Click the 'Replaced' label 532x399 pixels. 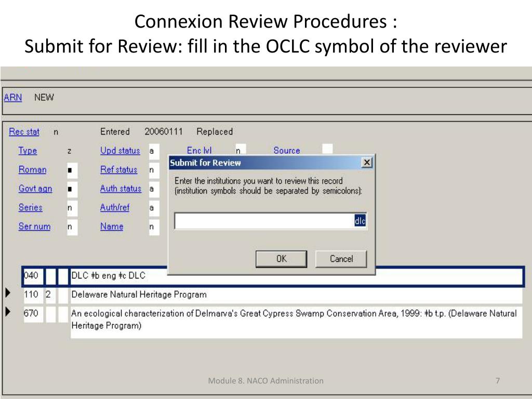coord(215,131)
